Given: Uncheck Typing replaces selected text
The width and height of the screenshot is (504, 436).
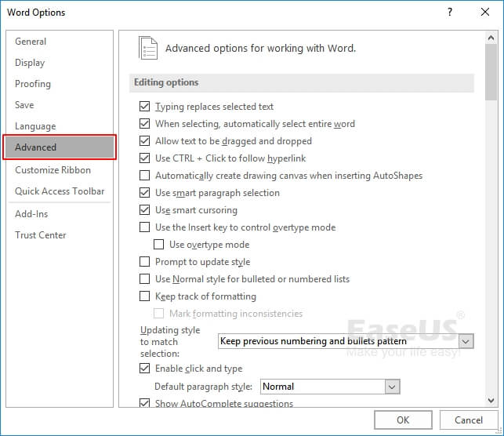Looking at the screenshot, I should (x=144, y=107).
